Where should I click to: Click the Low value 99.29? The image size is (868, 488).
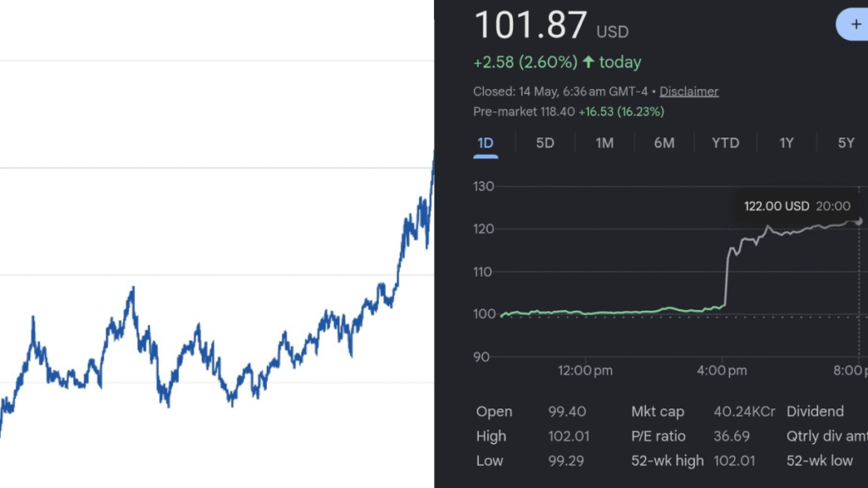(565, 461)
